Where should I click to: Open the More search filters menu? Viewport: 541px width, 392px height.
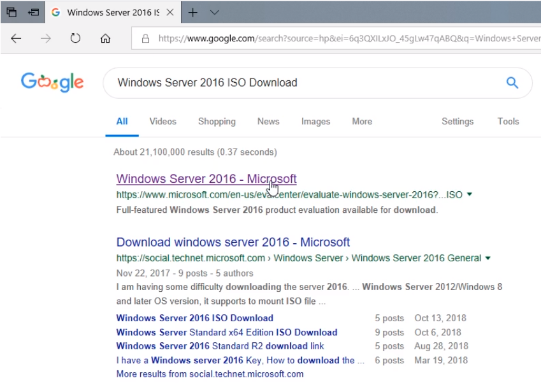pyautogui.click(x=362, y=121)
